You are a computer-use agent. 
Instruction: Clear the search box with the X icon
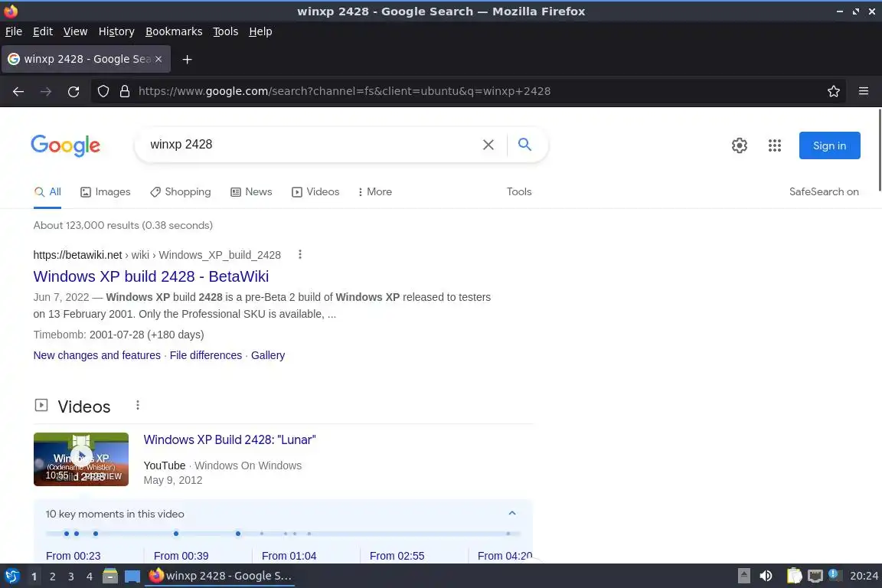(x=488, y=145)
